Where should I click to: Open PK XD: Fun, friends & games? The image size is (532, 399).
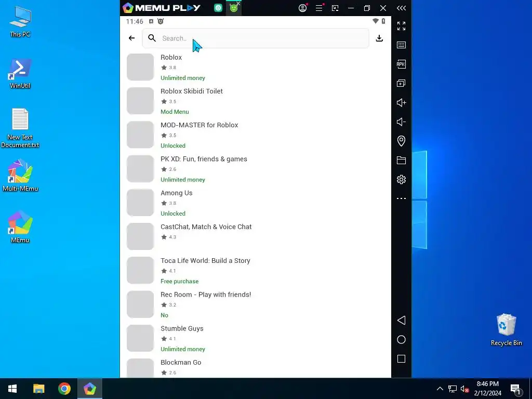(256, 169)
